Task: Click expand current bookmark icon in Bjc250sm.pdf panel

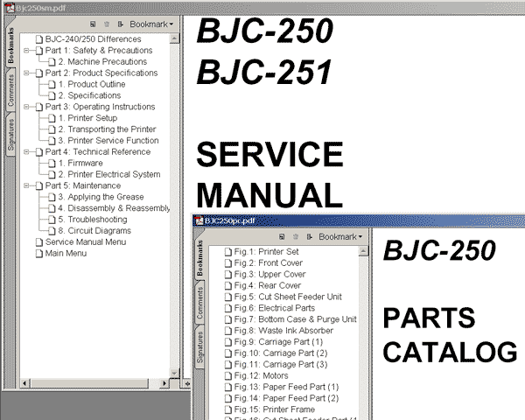Action: pyautogui.click(x=121, y=24)
